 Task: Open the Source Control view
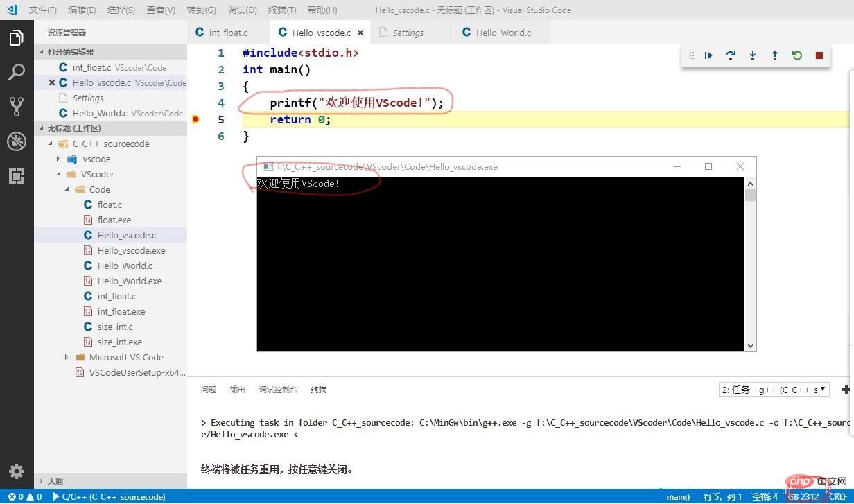[17, 106]
